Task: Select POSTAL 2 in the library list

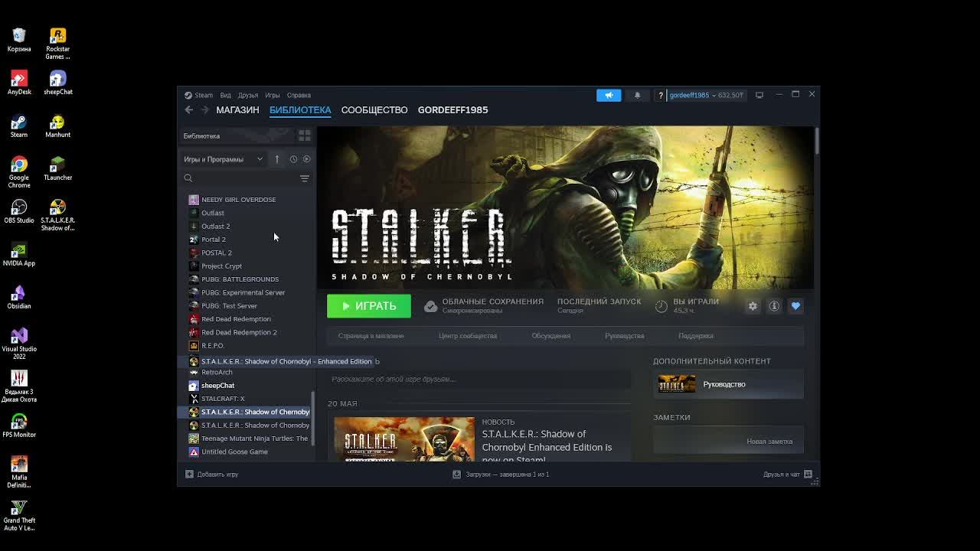Action: (x=248, y=253)
